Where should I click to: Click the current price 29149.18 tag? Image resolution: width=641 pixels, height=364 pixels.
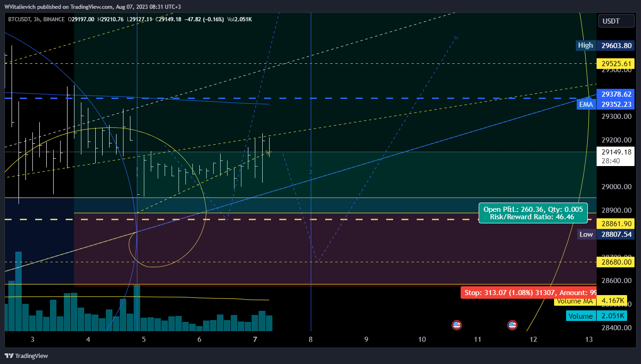[x=616, y=152]
